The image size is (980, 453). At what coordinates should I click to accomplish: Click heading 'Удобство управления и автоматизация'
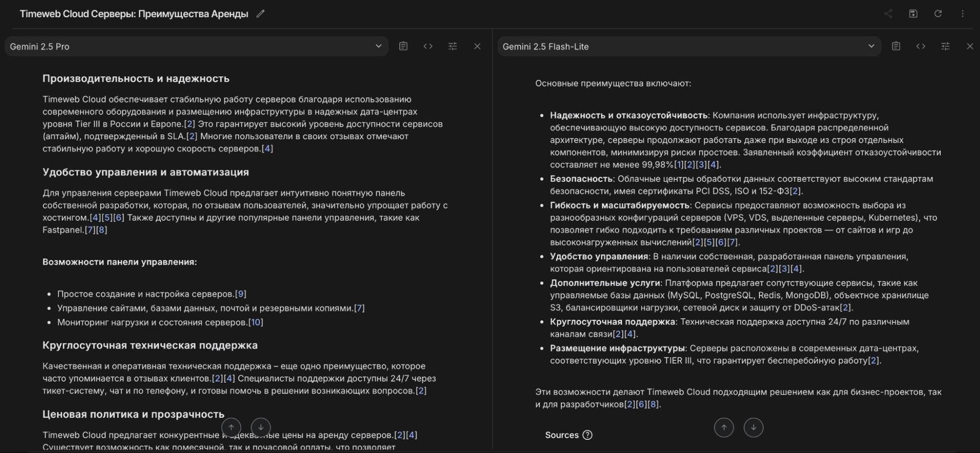point(146,172)
